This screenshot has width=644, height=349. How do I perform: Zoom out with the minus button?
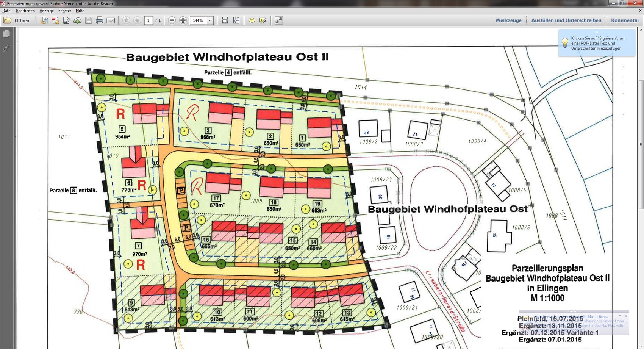tap(172, 20)
